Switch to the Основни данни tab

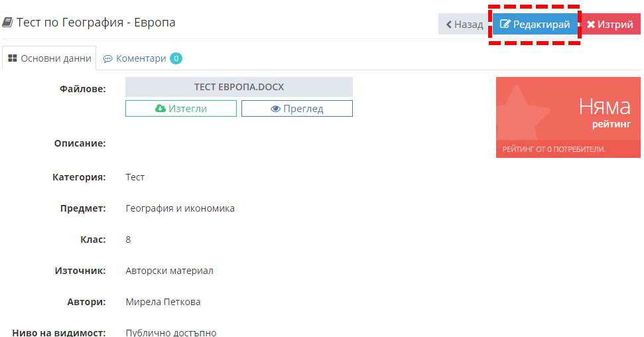[x=49, y=58]
